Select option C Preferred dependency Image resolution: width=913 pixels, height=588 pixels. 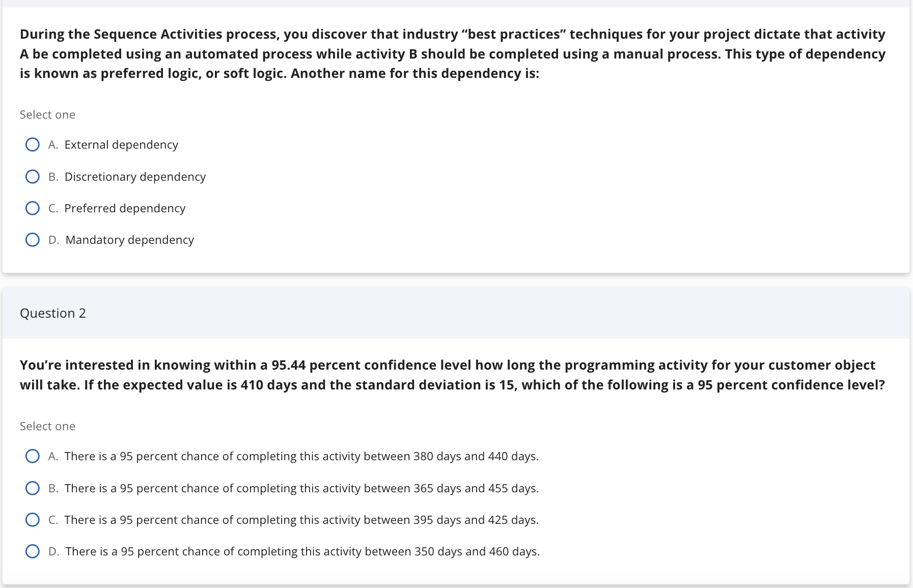[x=33, y=208]
